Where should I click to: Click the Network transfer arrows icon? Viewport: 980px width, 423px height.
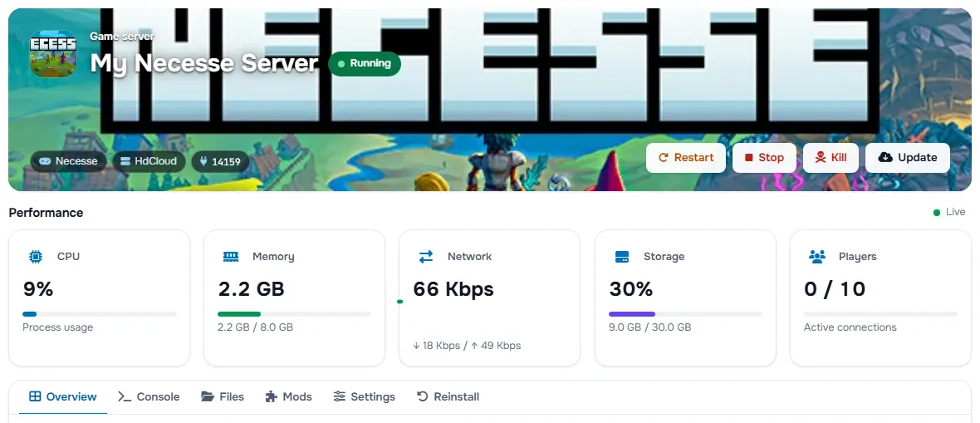pos(425,257)
